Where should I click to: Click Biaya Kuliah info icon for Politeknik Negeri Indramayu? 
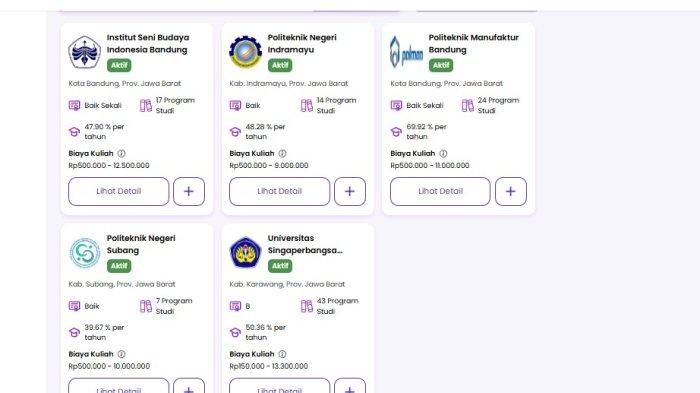point(282,153)
